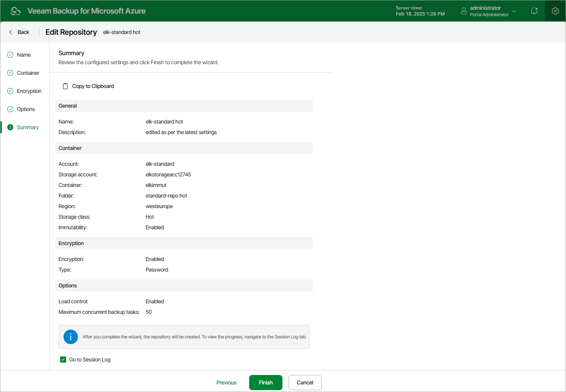
Task: Click the Options section header
Action: coord(184,286)
